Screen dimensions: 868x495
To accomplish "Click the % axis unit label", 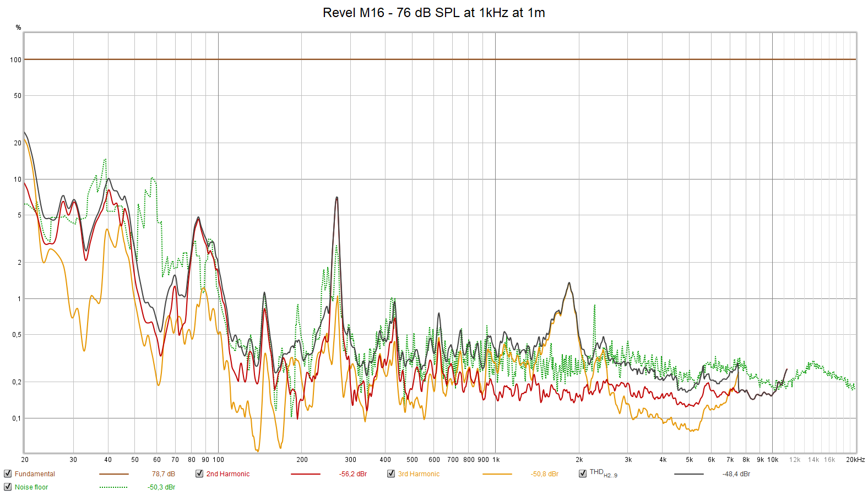I will pos(18,28).
